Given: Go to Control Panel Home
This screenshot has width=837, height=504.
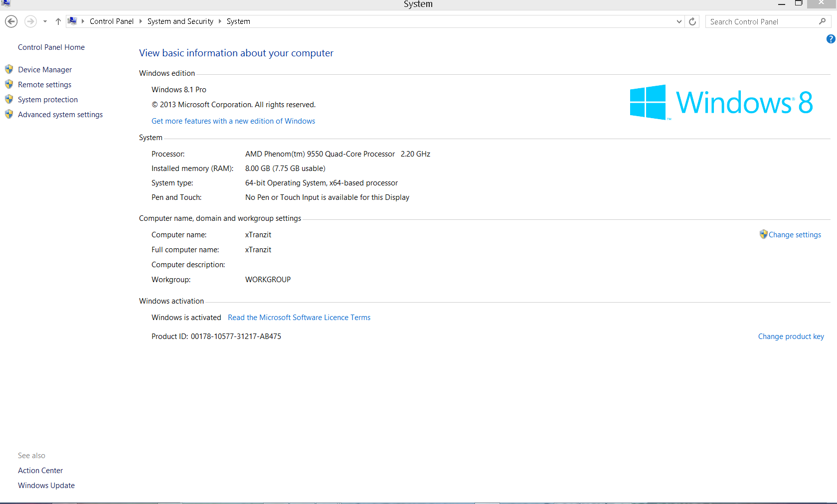Looking at the screenshot, I should coord(51,47).
